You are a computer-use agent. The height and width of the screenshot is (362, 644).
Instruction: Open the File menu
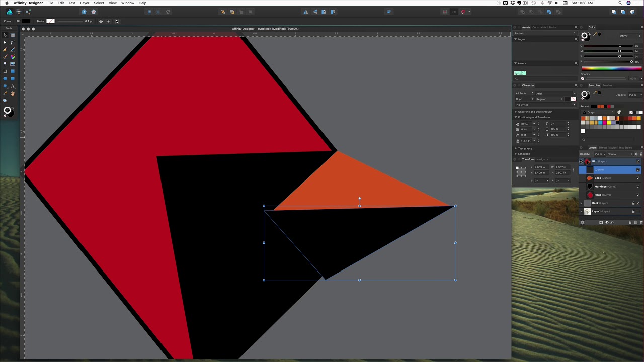coord(50,3)
